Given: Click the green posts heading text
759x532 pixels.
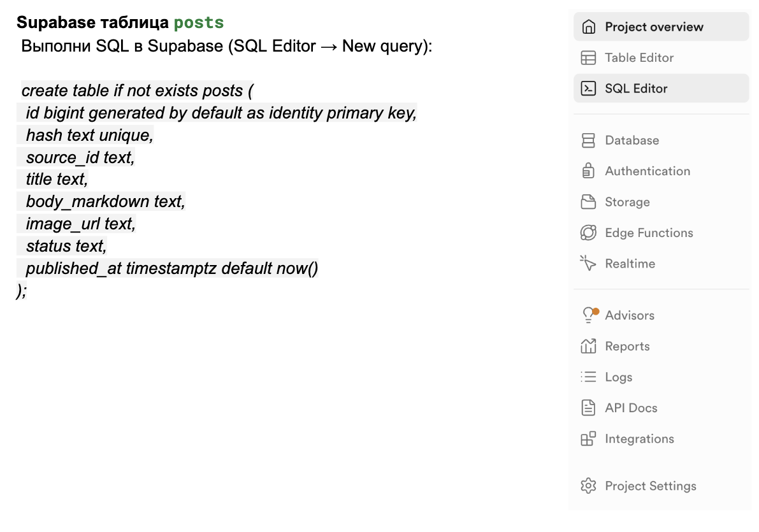Looking at the screenshot, I should point(199,23).
